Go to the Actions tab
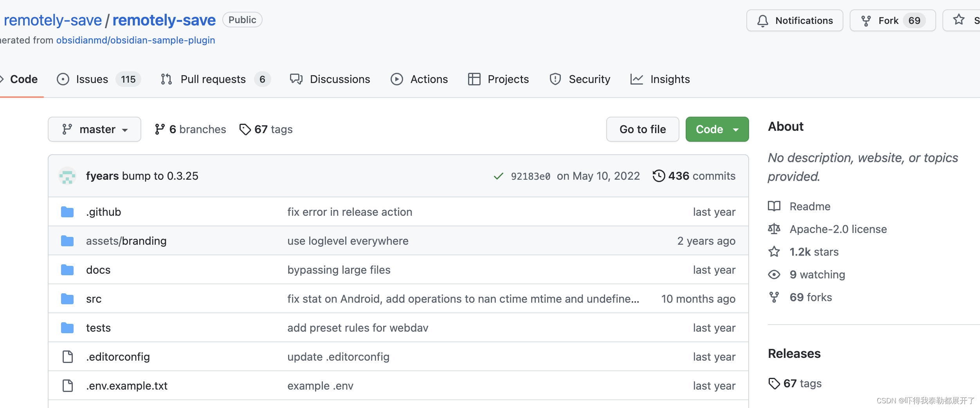This screenshot has width=980, height=408. (x=419, y=79)
